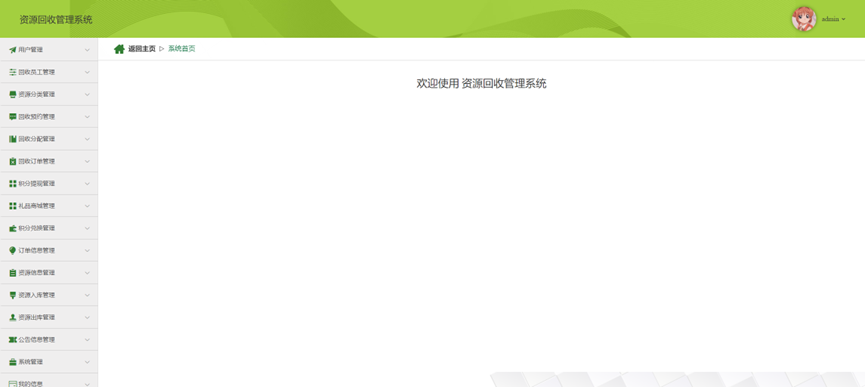Select the 系统管理 menu label
The height and width of the screenshot is (387, 865).
click(x=30, y=362)
